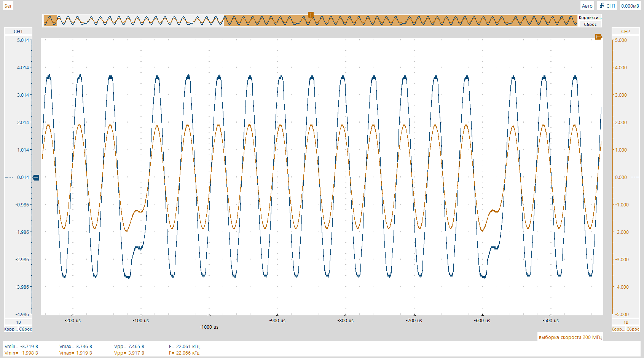Screen dimensions: 644x358
Task: Select the orange T trigger marker in overview strip
Action: pos(311,15)
